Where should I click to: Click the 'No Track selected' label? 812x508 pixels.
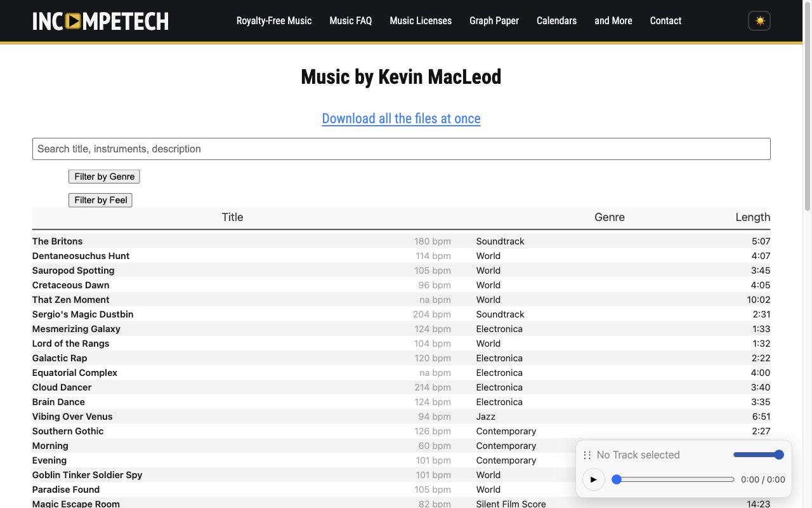638,455
